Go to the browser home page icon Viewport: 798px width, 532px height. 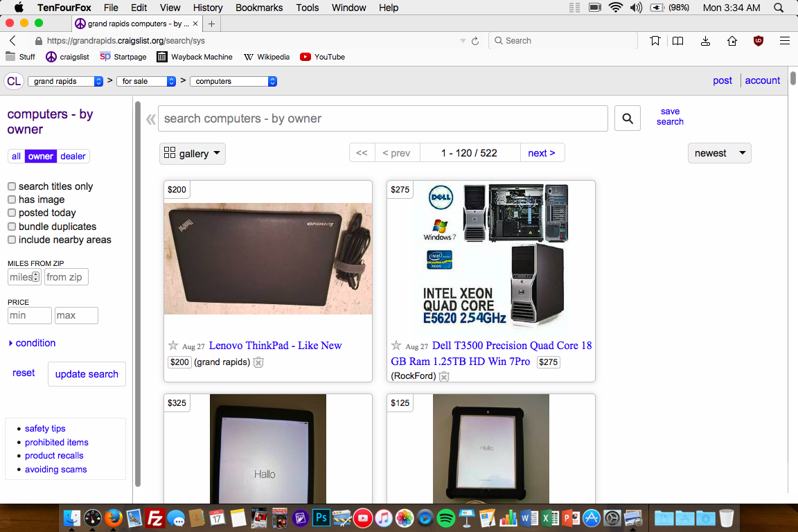coord(731,41)
